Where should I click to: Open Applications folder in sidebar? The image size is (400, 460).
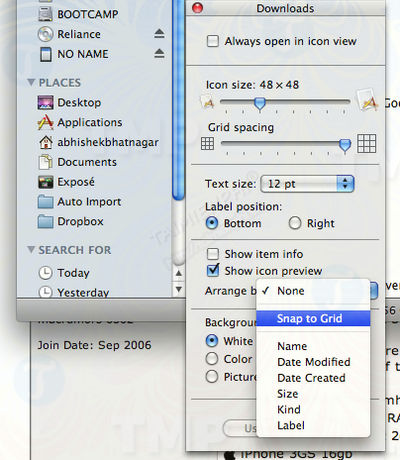[x=80, y=122]
